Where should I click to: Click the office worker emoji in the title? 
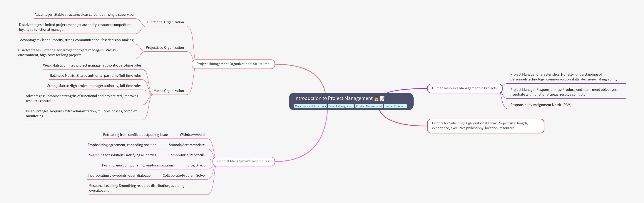[376, 99]
